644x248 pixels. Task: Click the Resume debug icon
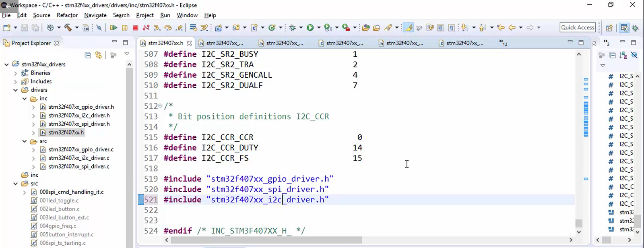[x=114, y=28]
